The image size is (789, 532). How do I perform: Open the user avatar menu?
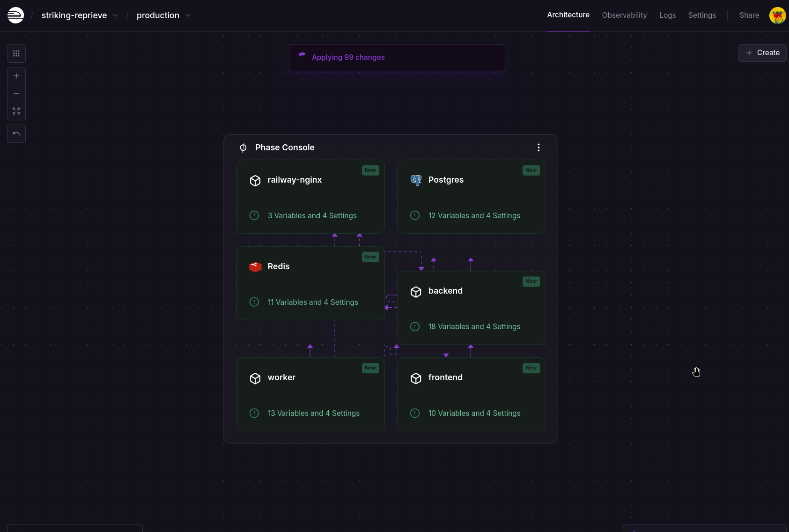pos(777,15)
